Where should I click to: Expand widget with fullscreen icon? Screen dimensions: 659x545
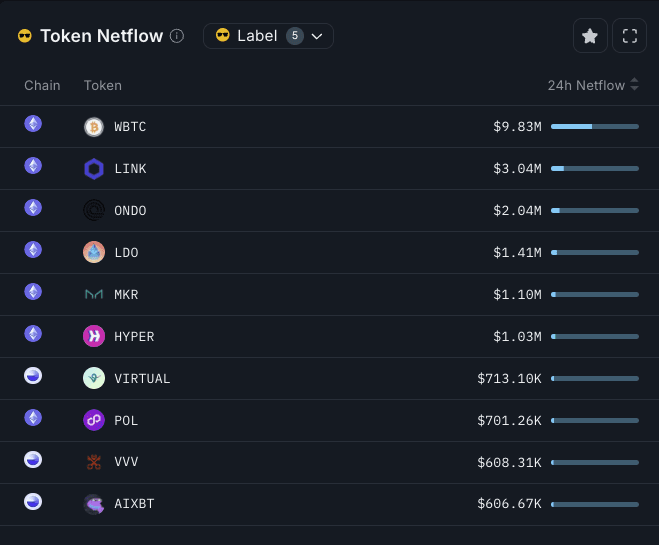tap(630, 36)
